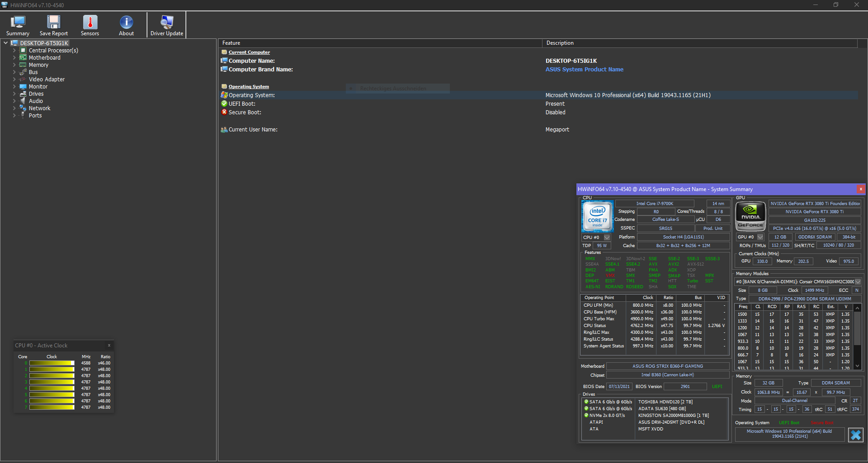Click the Audio speaker icon in tree

[23, 101]
